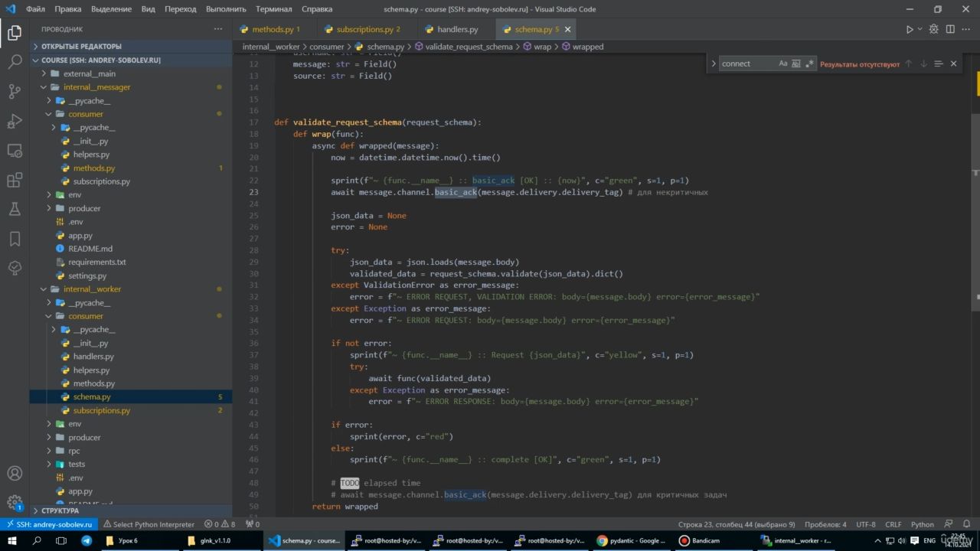Viewport: 980px width, 551px height.
Task: Run Python file with play button
Action: point(910,29)
